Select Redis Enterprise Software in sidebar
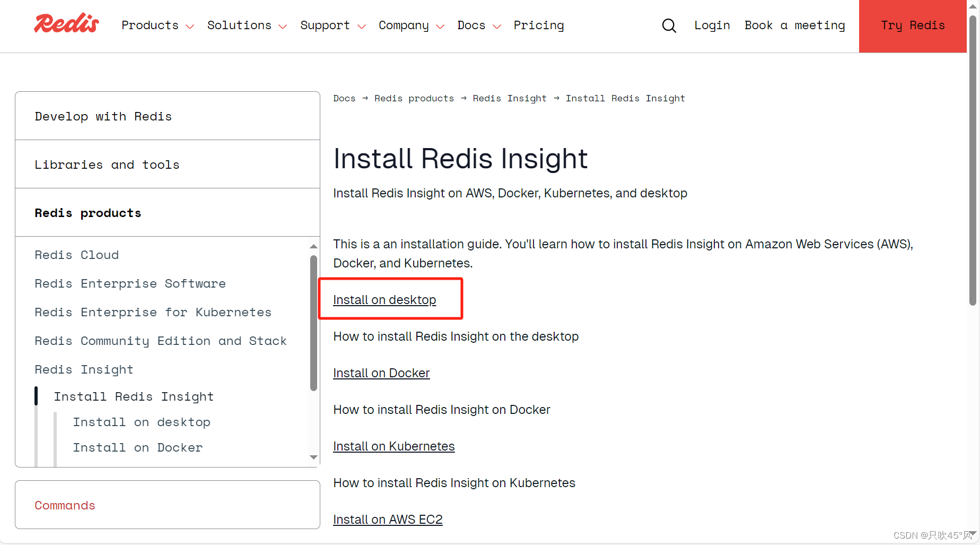 pos(130,283)
